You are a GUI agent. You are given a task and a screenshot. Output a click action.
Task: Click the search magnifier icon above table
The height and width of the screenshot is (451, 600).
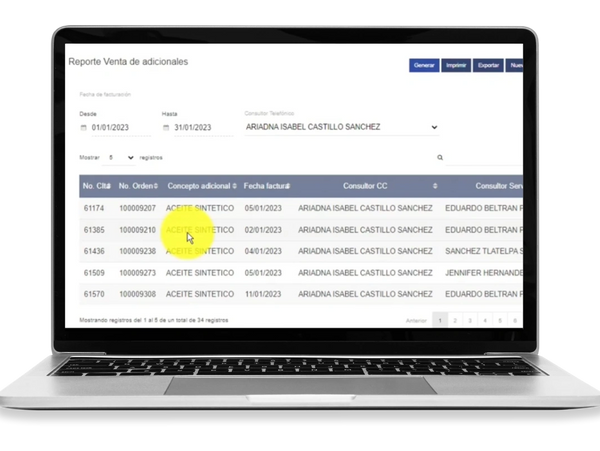pos(440,158)
